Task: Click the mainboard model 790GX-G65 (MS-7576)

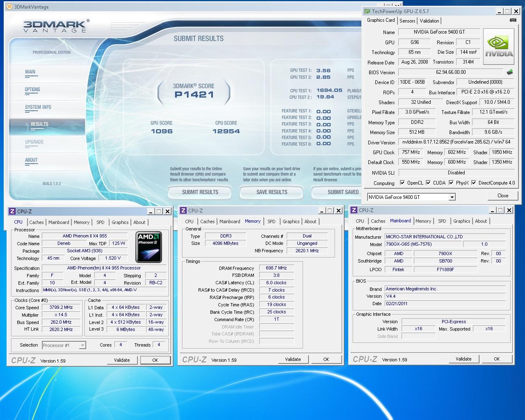Action: click(x=422, y=244)
